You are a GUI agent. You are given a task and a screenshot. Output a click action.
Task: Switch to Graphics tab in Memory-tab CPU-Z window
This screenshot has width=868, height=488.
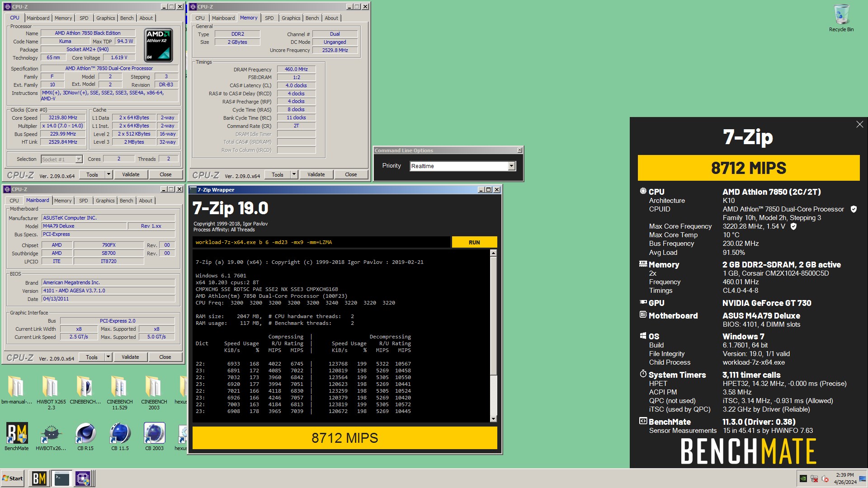(291, 18)
